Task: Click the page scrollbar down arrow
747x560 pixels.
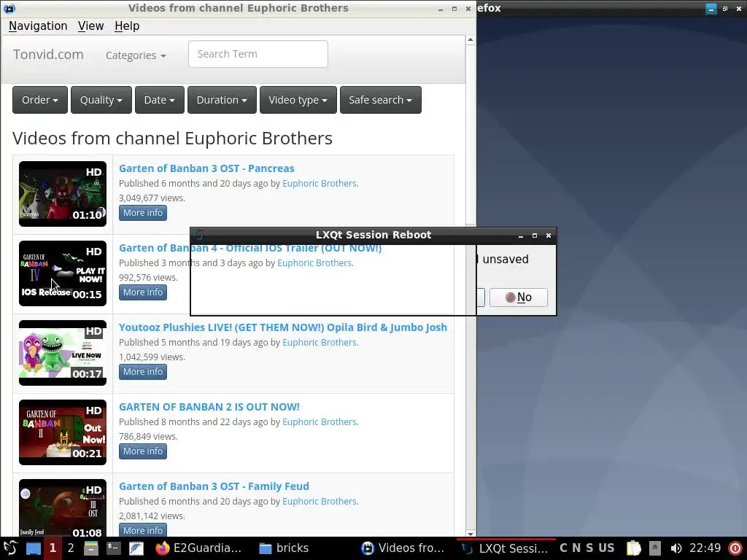Action: (471, 533)
